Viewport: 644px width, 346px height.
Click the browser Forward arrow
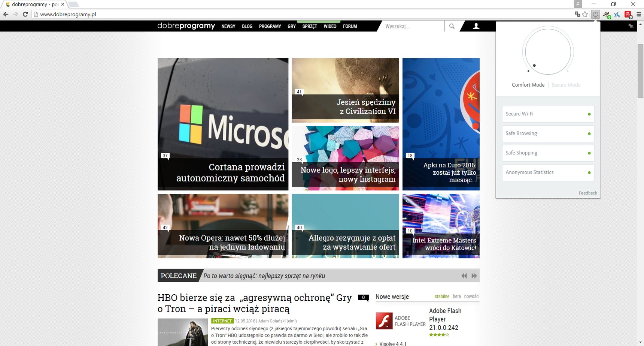pos(15,14)
